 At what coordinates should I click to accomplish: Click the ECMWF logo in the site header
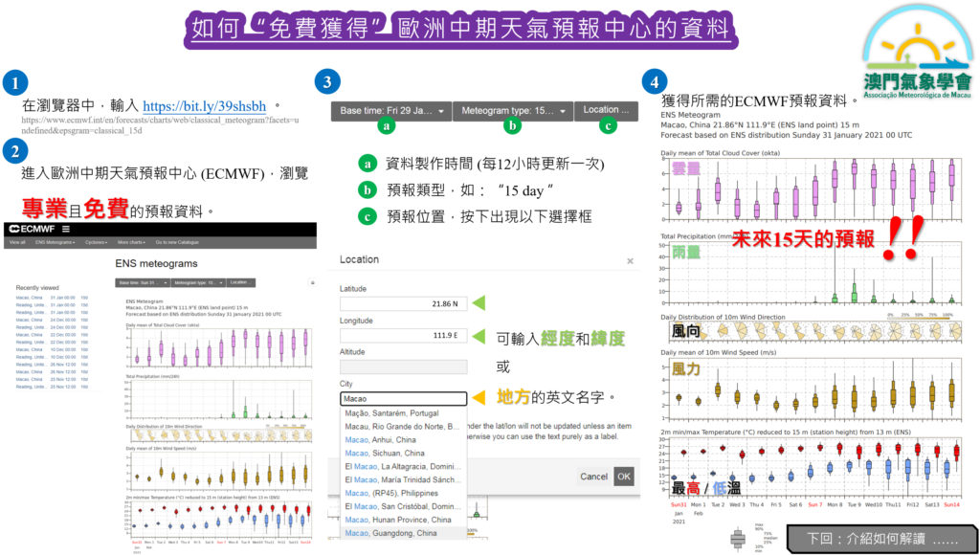point(33,229)
